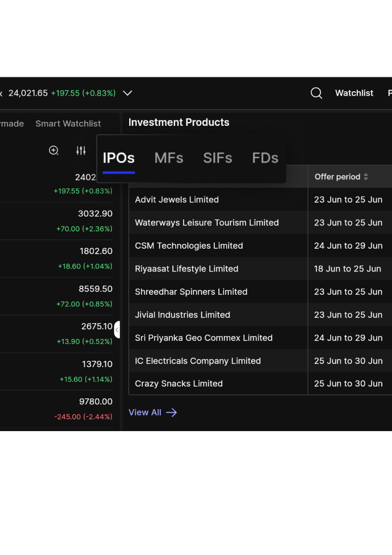Go to Watchlist in top navigation
The width and height of the screenshot is (392, 555).
[x=354, y=93]
